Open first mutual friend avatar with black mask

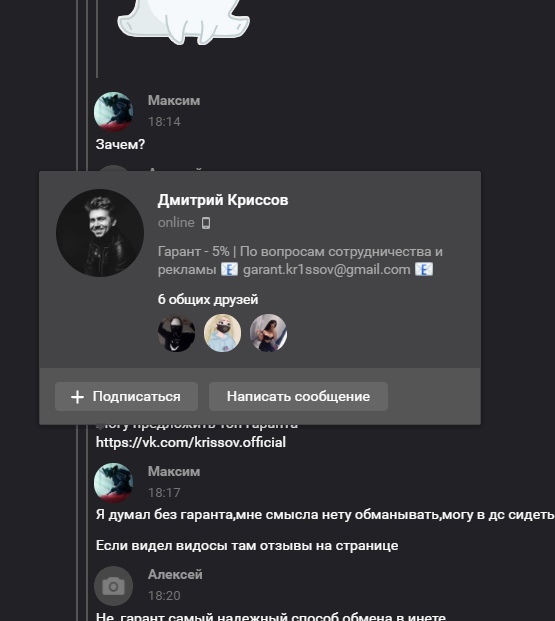coord(176,333)
